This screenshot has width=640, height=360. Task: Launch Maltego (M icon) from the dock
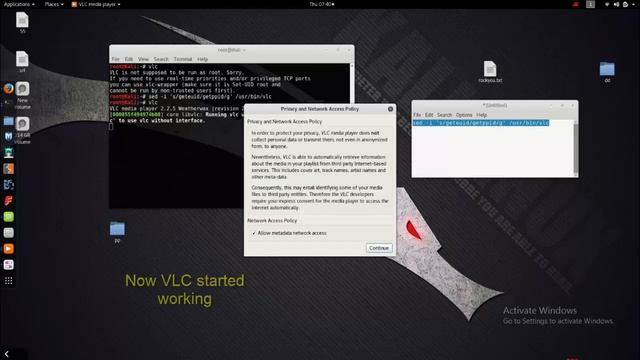point(9,136)
